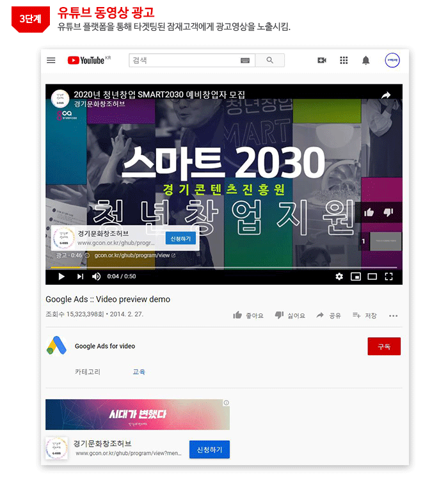
Task: Click the 신청하기 button in the video overlay
Action: pyautogui.click(x=180, y=239)
